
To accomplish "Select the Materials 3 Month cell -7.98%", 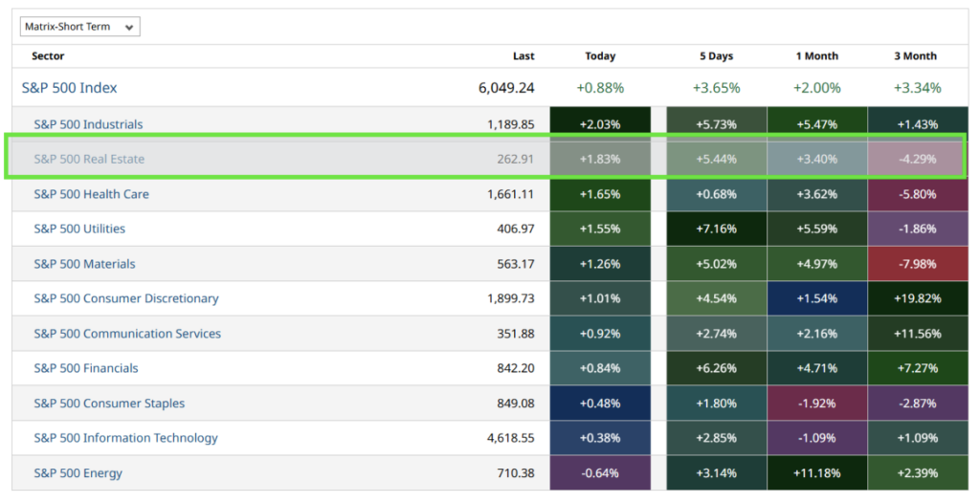I will [918, 264].
